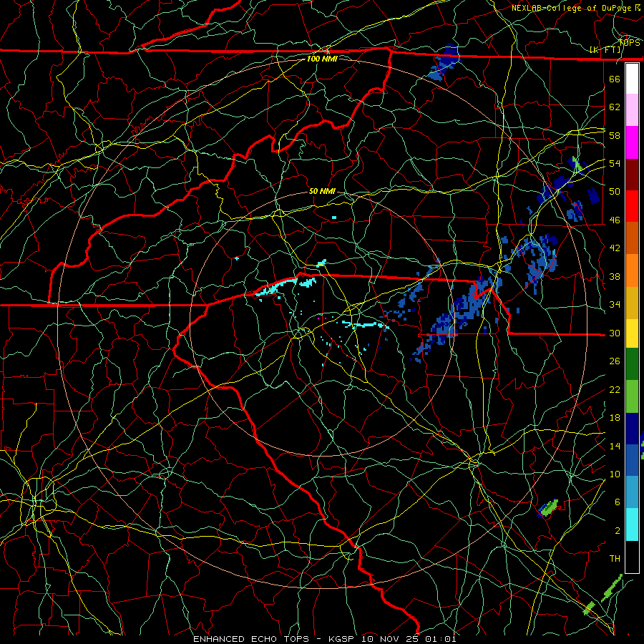The width and height of the screenshot is (644, 644).
Task: Click the bright red legend swatch between 50 and 46
Action: click(632, 206)
